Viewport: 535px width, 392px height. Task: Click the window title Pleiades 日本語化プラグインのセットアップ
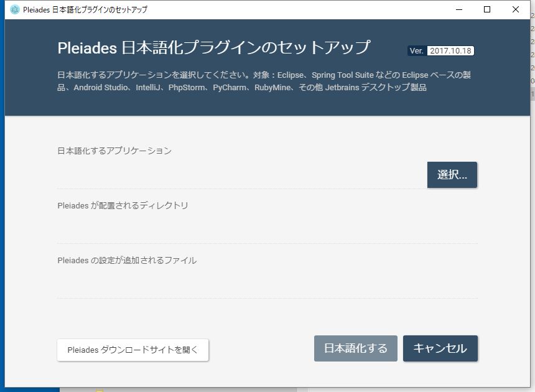pyautogui.click(x=85, y=9)
